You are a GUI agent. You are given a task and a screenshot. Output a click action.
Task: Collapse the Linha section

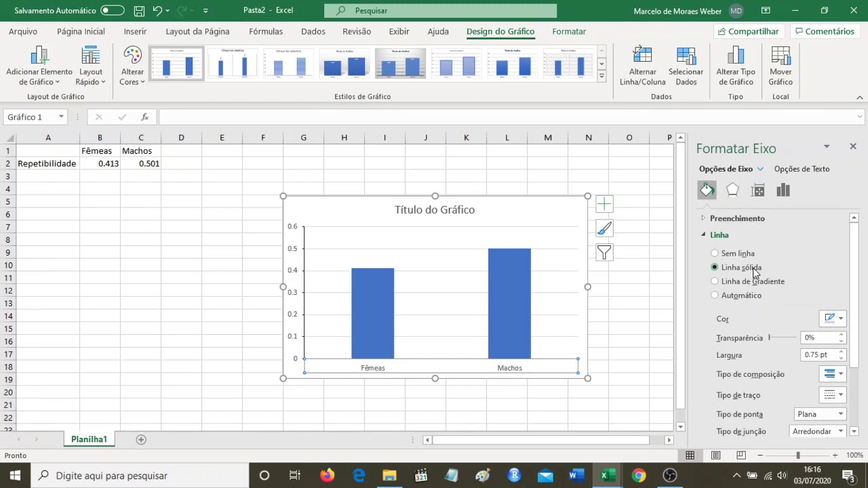(x=703, y=235)
